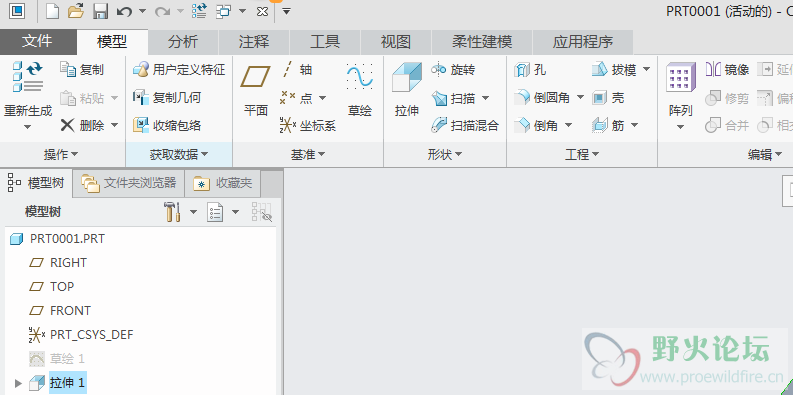Switch to the 注释 (Annotate) ribbon tab

(254, 42)
